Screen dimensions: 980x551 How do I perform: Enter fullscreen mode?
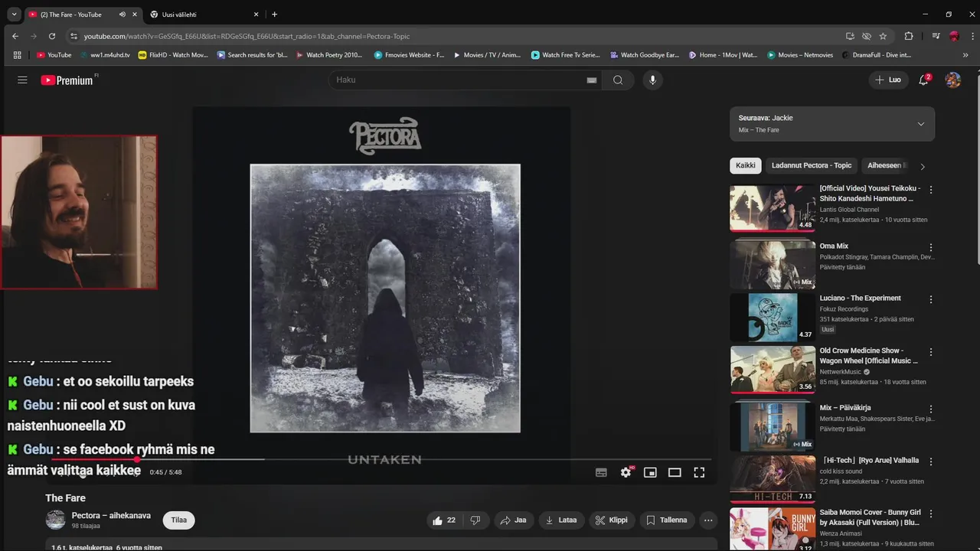pos(699,472)
